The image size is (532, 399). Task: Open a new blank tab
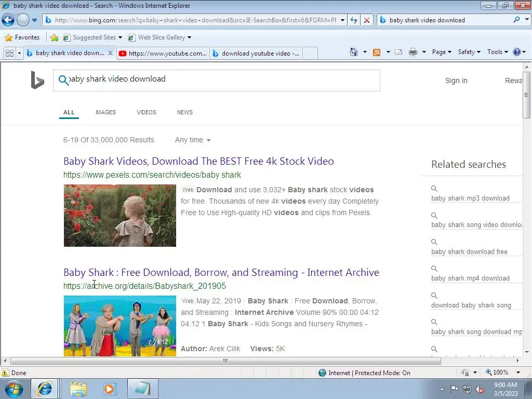(x=310, y=54)
